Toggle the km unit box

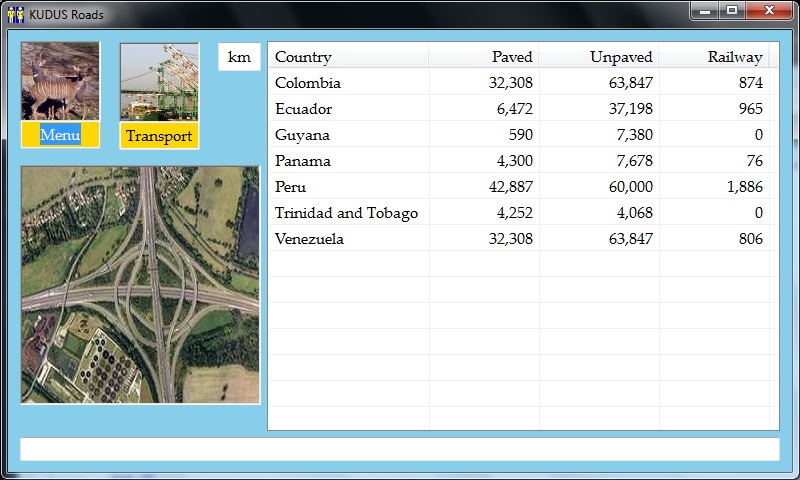pyautogui.click(x=239, y=57)
